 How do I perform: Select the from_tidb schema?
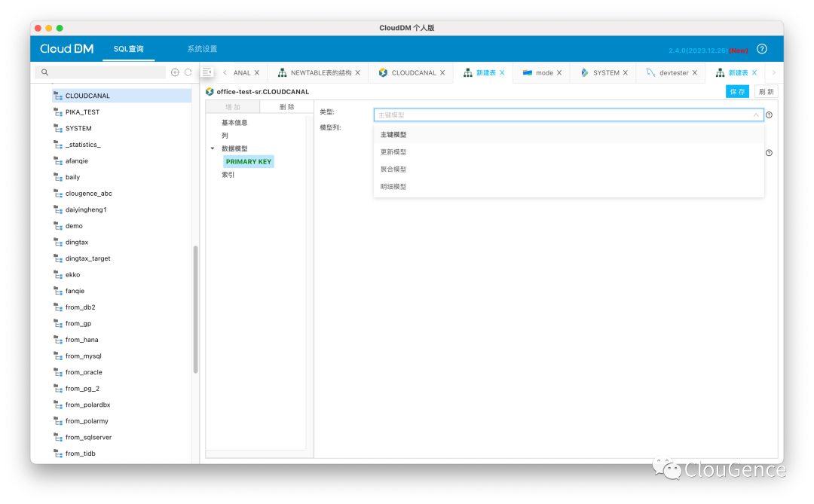81,454
